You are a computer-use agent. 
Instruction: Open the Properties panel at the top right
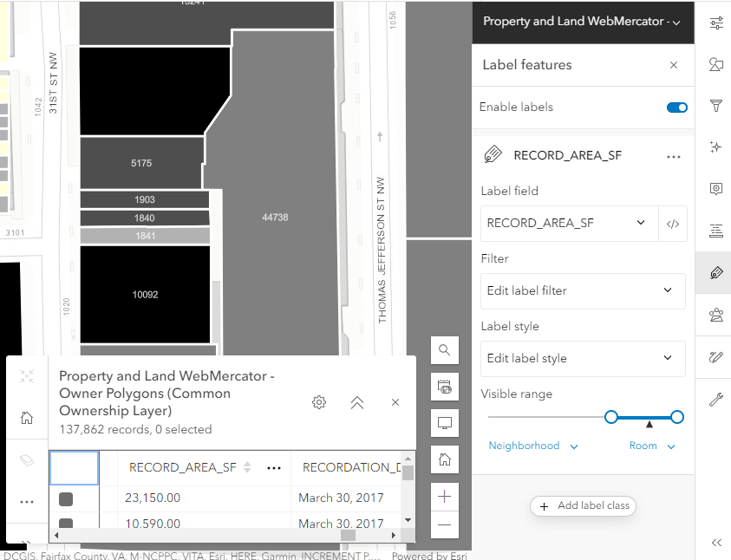715,23
